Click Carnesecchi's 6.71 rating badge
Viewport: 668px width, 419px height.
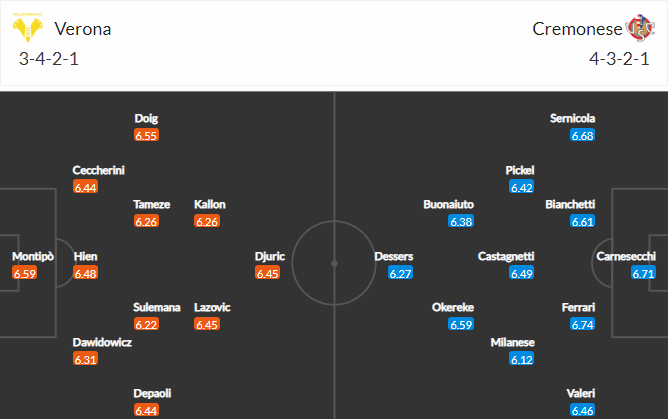coord(643,273)
